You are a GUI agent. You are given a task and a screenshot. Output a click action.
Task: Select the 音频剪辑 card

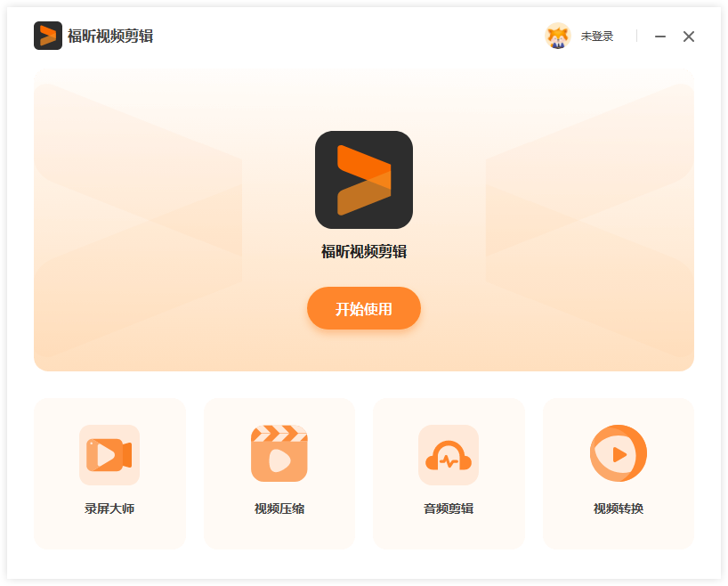449,473
